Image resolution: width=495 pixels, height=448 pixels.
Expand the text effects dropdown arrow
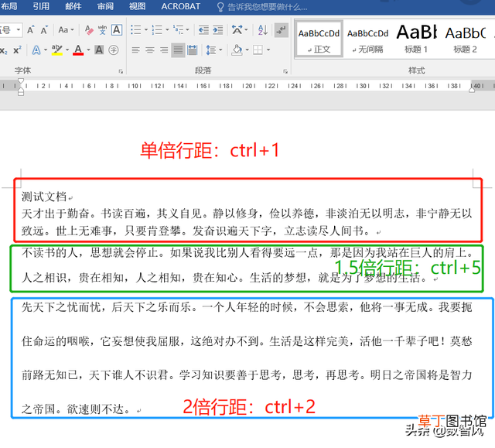click(46, 50)
